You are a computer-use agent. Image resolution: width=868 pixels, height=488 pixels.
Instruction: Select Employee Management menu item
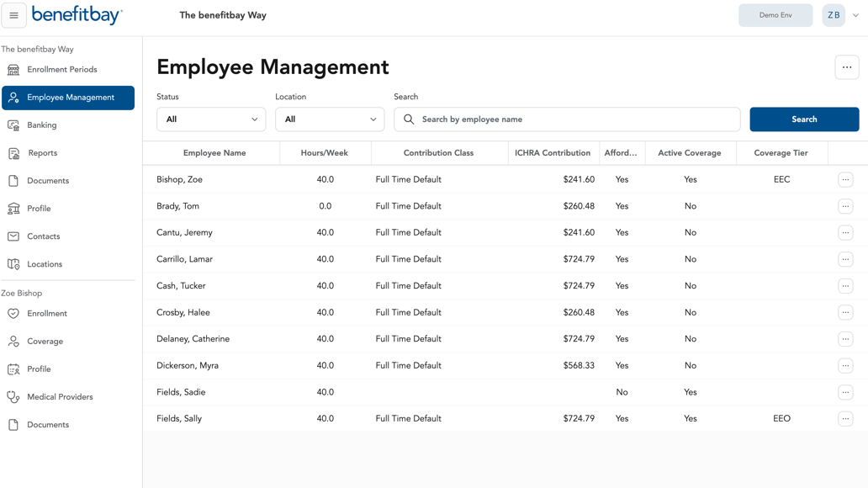pos(69,98)
